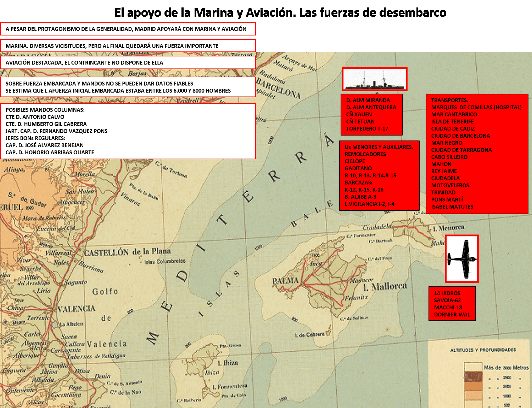The height and width of the screenshot is (408, 532).
Task: Click 'BARCAZAS:' line
Action: pos(358,183)
